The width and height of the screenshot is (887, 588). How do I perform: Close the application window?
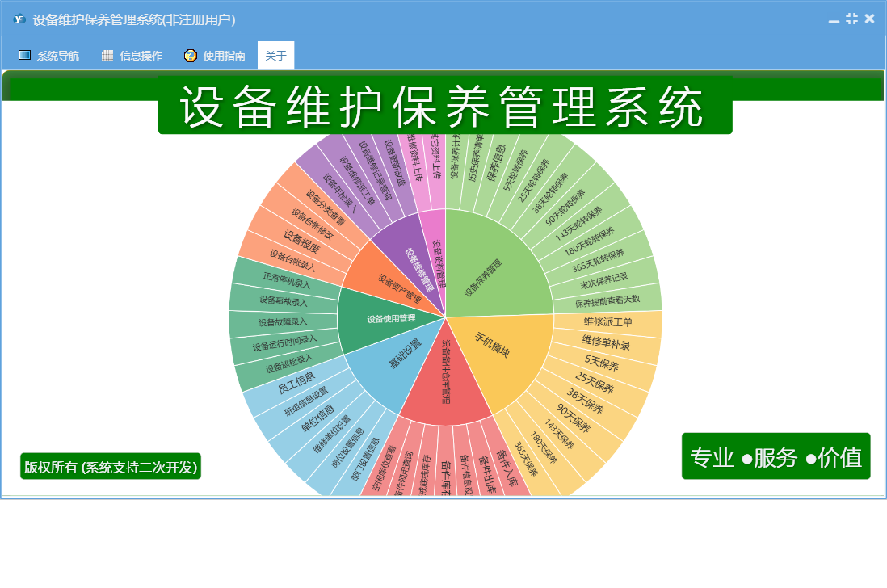(x=870, y=19)
